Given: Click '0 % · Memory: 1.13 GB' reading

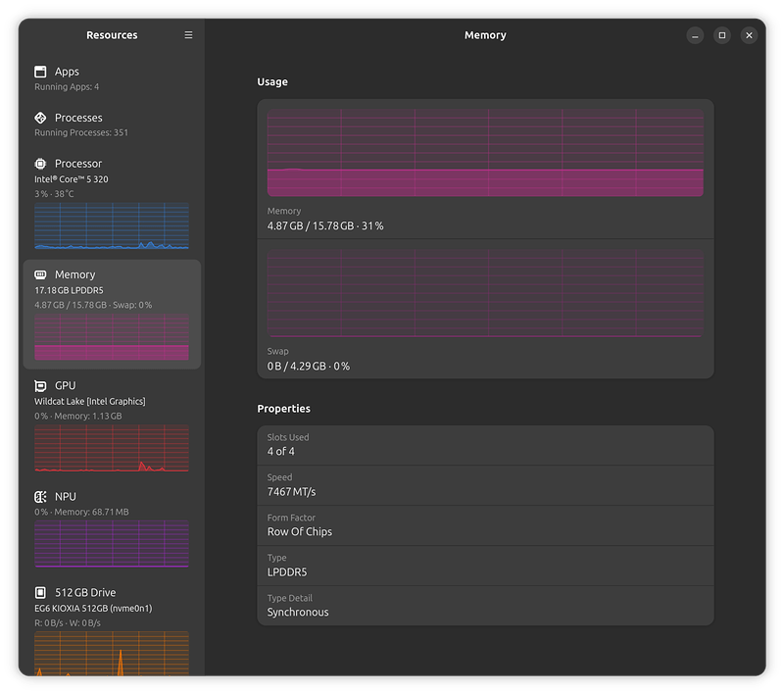Looking at the screenshot, I should 78,416.
